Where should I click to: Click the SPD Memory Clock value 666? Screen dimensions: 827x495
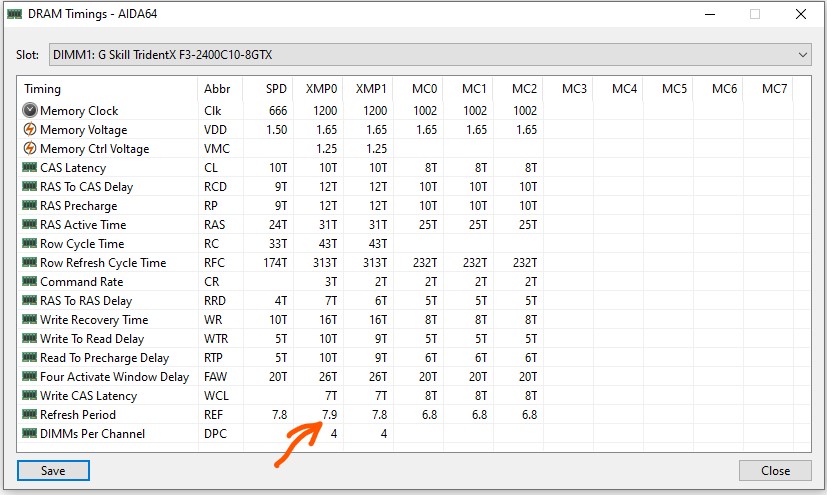coord(278,111)
